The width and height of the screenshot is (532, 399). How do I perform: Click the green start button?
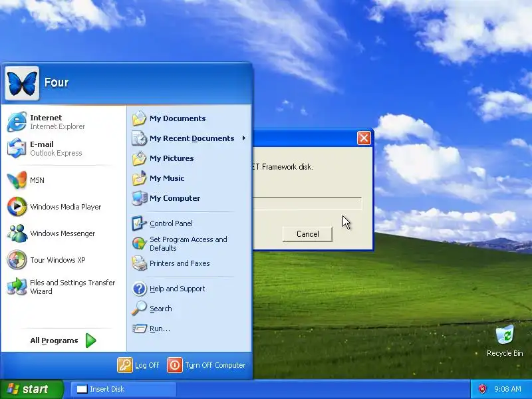[x=31, y=389]
